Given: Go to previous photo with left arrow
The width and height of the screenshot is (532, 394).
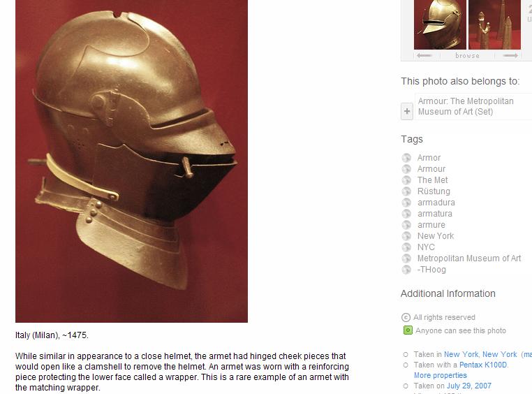Looking at the screenshot, I should [x=424, y=55].
